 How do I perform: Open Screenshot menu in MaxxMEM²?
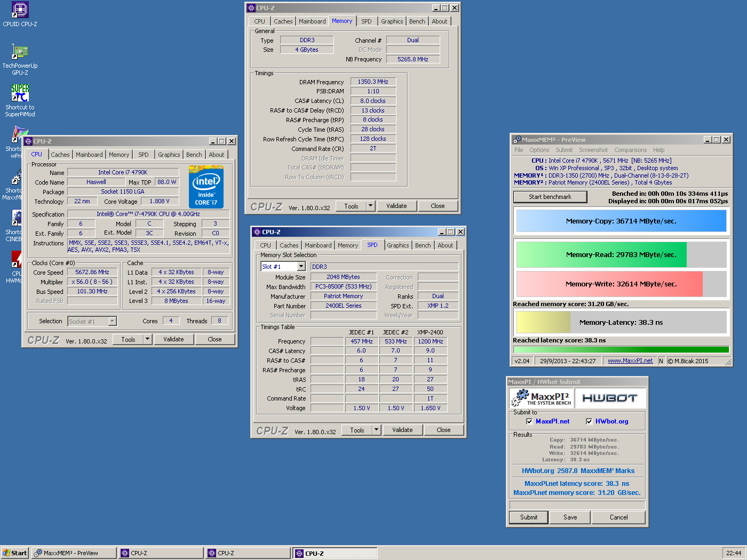point(593,150)
